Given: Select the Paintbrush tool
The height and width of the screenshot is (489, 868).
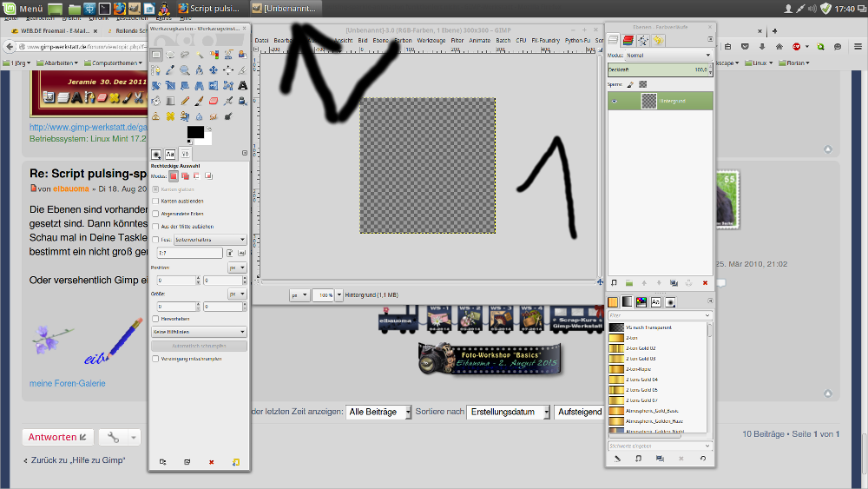Looking at the screenshot, I should pos(200,100).
